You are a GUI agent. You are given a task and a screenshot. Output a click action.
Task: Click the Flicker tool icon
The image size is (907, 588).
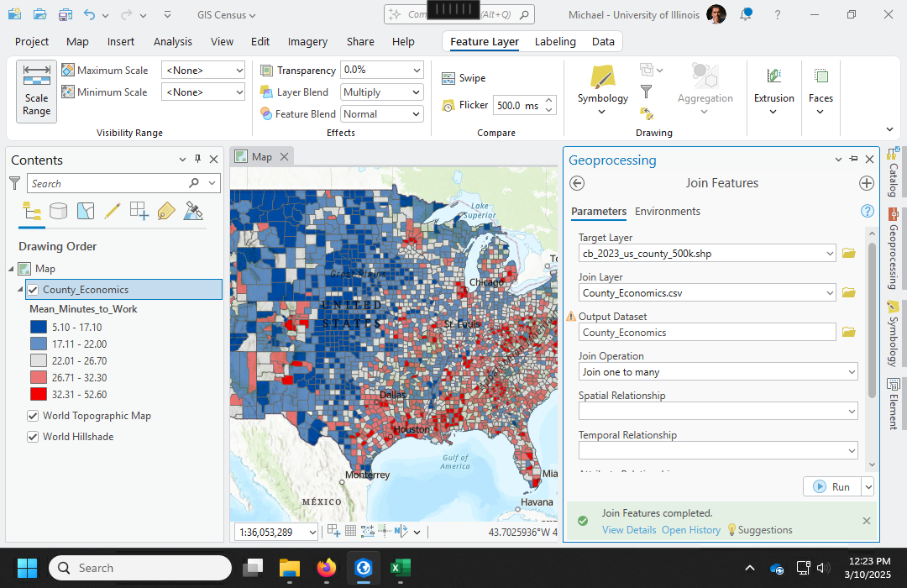click(448, 105)
